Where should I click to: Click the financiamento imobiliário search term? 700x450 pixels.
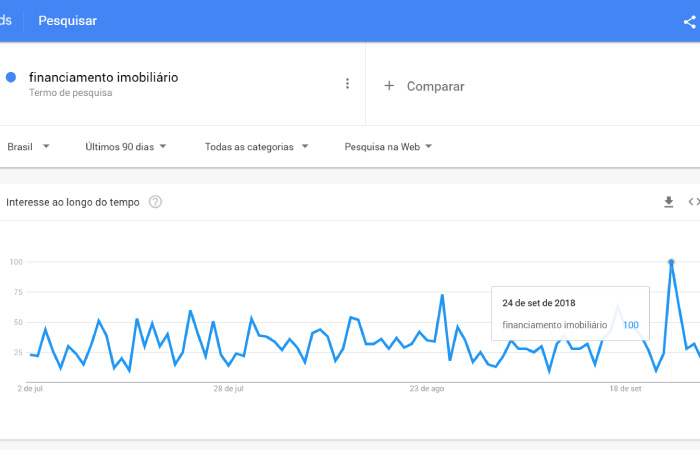tap(104, 77)
